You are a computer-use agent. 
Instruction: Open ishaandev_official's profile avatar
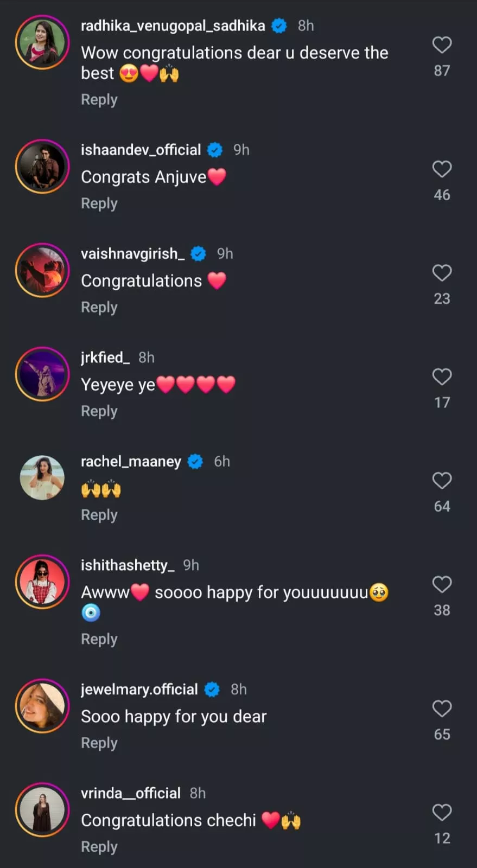pyautogui.click(x=42, y=167)
